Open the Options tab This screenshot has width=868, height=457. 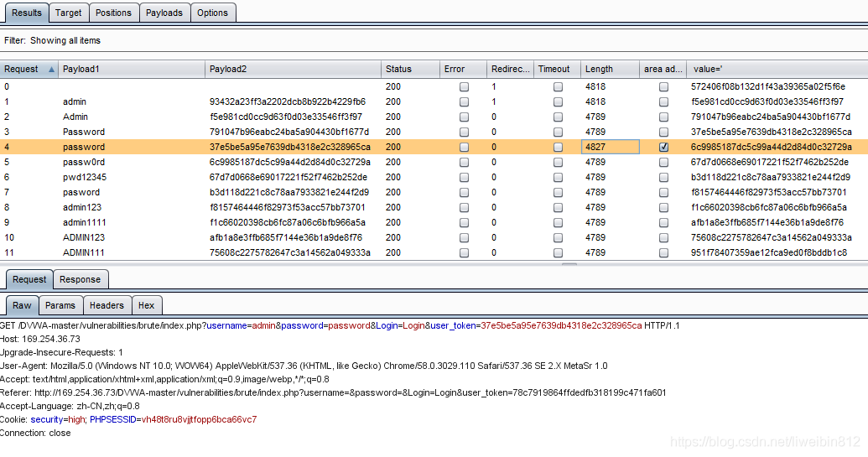pos(212,13)
